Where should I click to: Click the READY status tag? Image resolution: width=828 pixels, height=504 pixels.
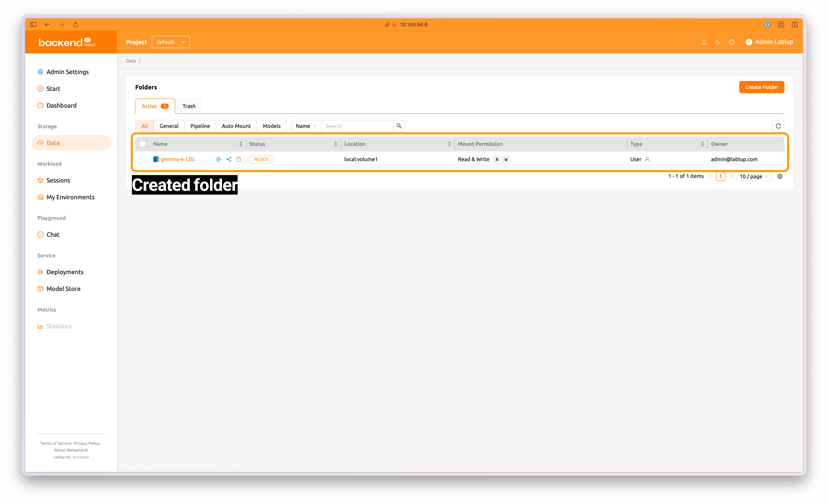[262, 159]
